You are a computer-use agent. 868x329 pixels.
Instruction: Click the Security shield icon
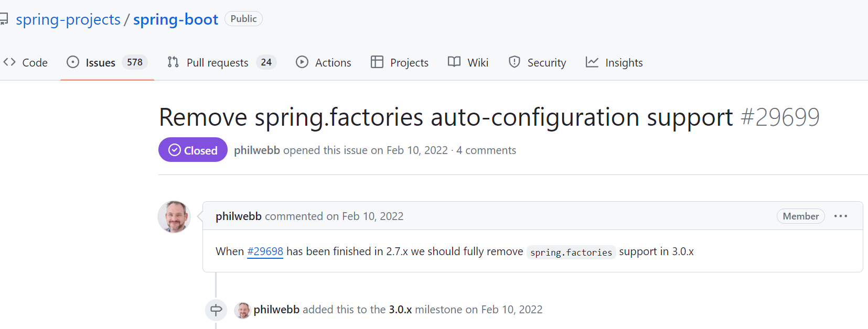click(515, 62)
